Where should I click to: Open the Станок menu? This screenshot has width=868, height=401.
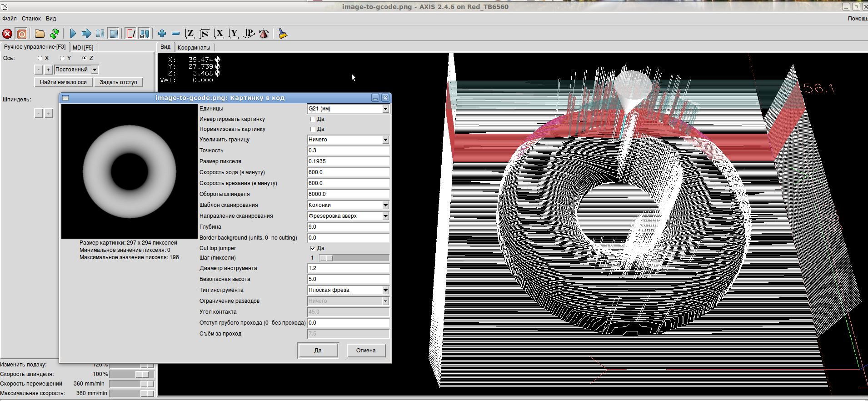click(x=31, y=19)
